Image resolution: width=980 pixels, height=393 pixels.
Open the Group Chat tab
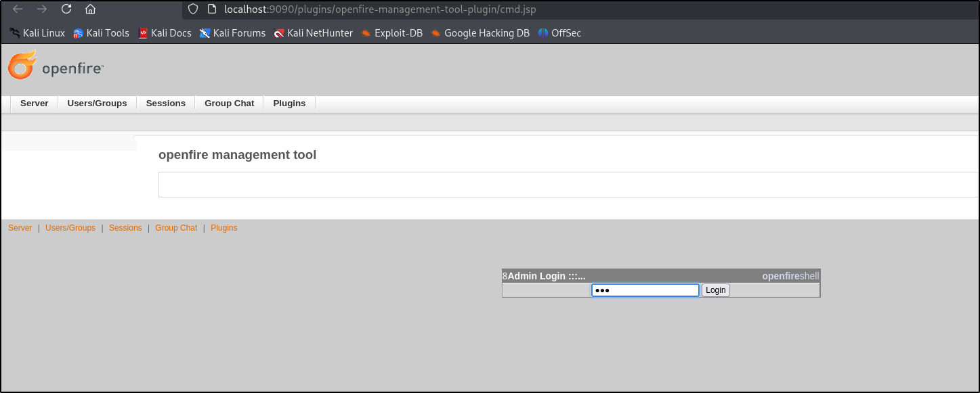229,103
